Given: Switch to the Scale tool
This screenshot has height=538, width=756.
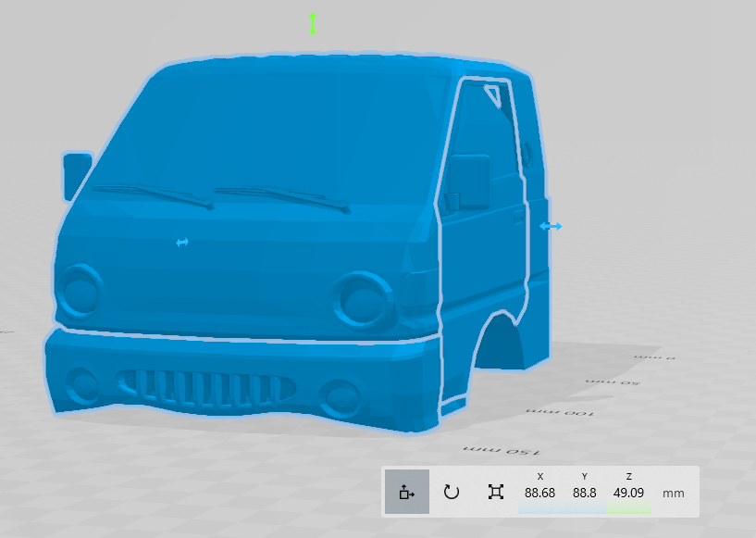Looking at the screenshot, I should (x=496, y=492).
